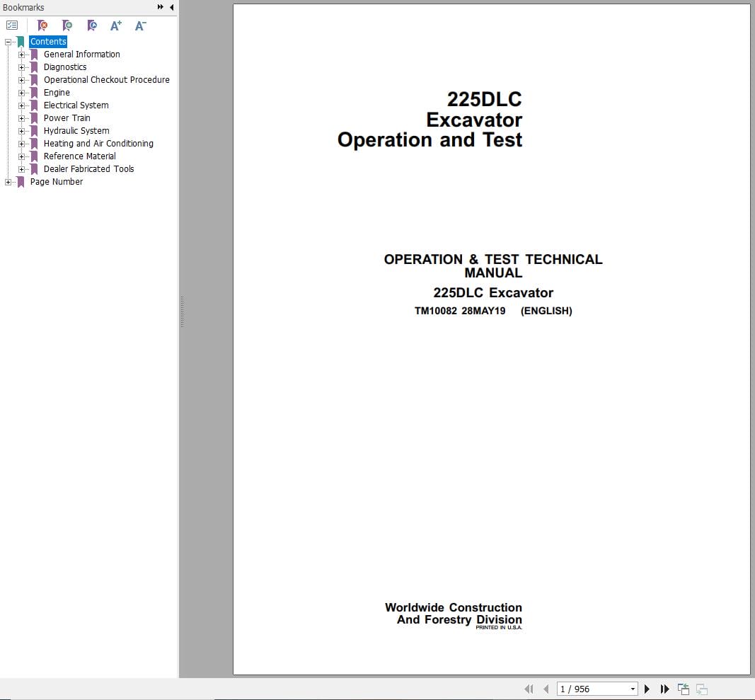This screenshot has height=700, width=755.
Task: Jump to the last page button
Action: coord(665,689)
